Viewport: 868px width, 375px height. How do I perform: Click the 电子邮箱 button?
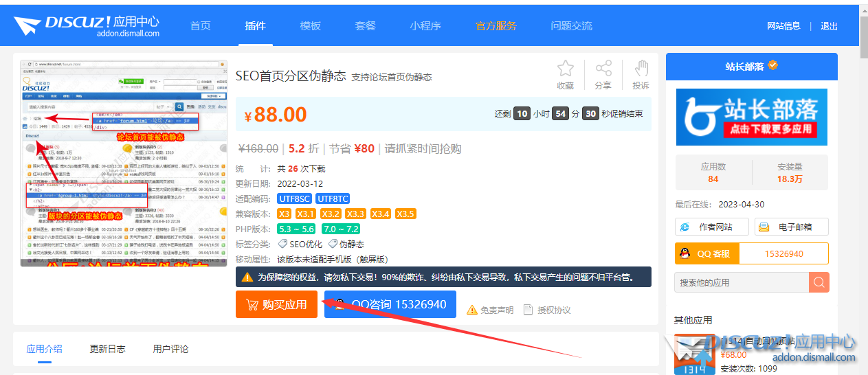tap(792, 227)
